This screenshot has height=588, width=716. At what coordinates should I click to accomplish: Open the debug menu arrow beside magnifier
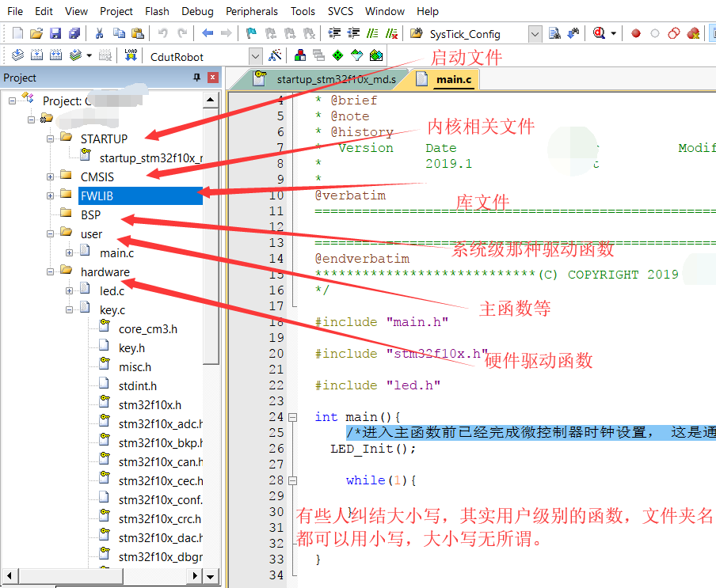(613, 33)
